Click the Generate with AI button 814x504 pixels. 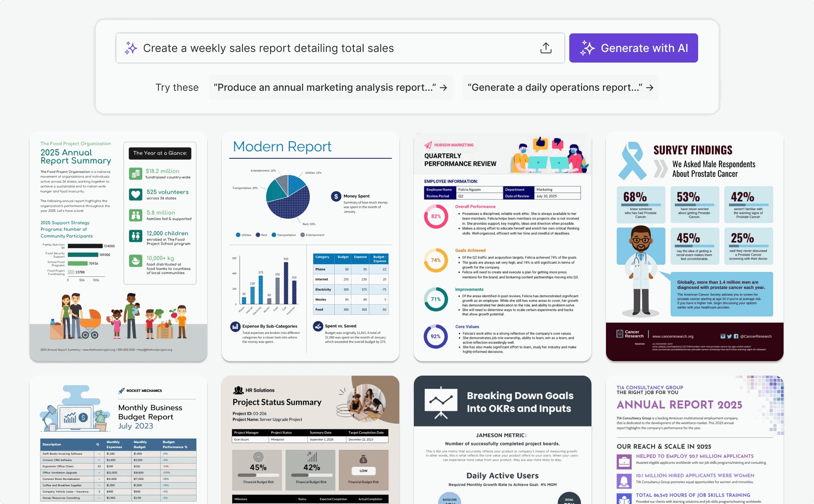[634, 49]
